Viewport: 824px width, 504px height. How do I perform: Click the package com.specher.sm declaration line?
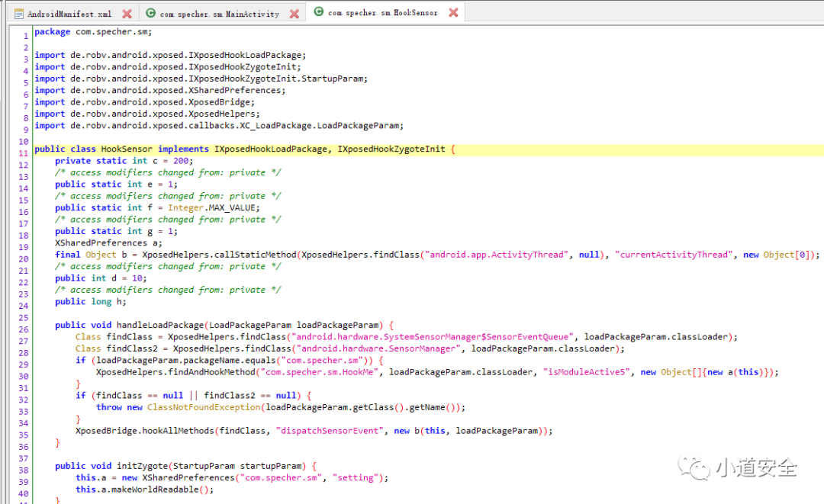94,31
